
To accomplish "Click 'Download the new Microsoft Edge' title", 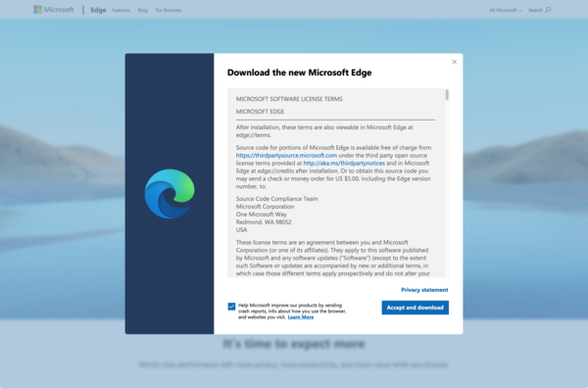I will click(x=299, y=73).
